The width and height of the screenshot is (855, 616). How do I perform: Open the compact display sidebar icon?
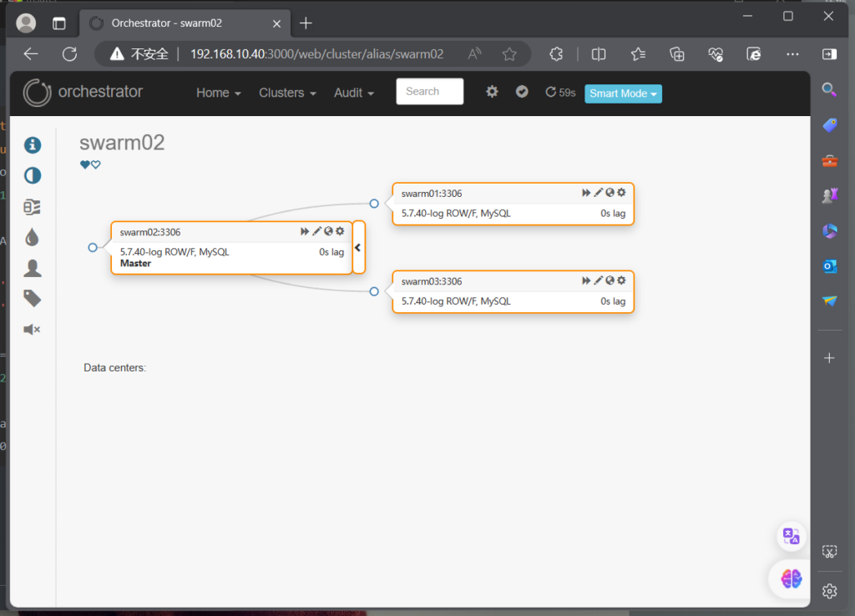point(33,207)
